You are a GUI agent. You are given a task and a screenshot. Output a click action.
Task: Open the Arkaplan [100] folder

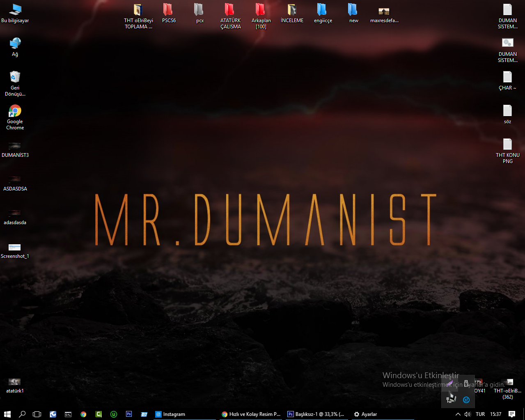(x=261, y=16)
